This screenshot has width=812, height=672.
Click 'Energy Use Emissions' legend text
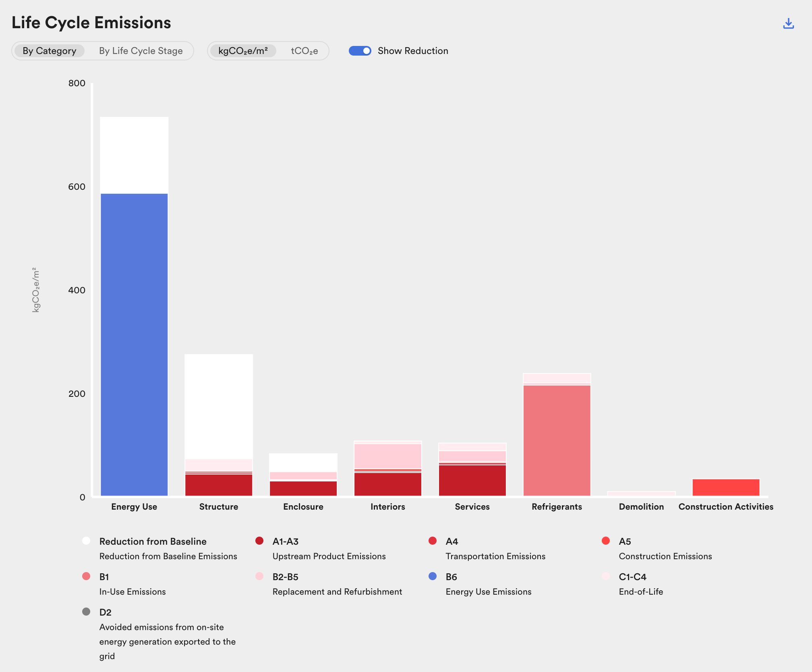pyautogui.click(x=489, y=592)
